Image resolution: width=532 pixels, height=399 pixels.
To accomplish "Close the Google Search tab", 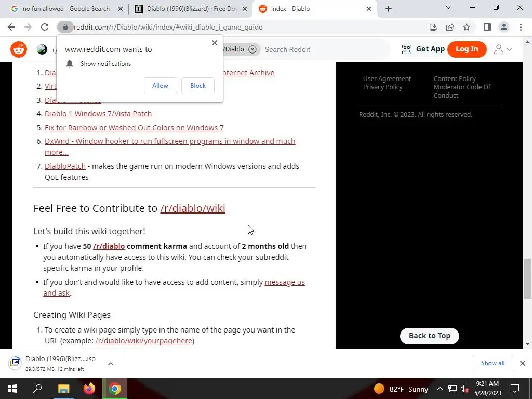I will (120, 9).
